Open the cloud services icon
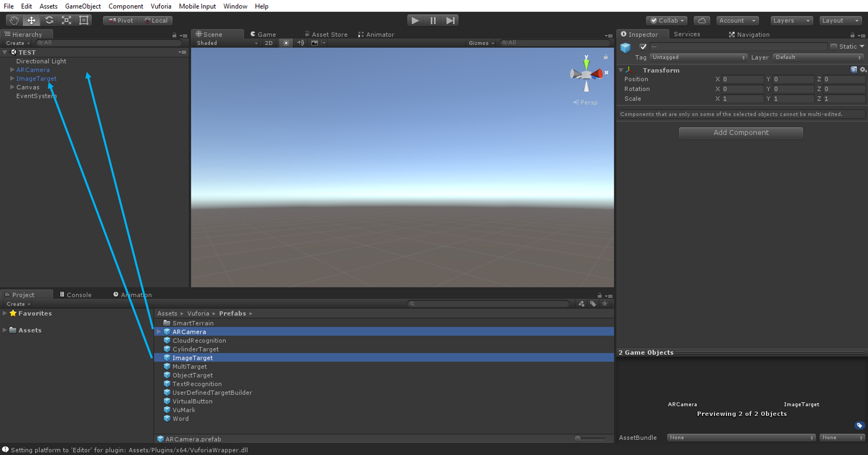The width and height of the screenshot is (868, 455). (x=702, y=20)
